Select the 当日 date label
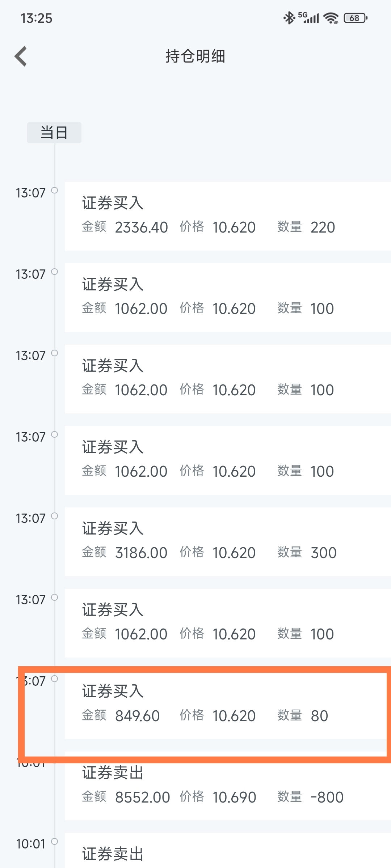Image resolution: width=391 pixels, height=868 pixels. click(54, 133)
